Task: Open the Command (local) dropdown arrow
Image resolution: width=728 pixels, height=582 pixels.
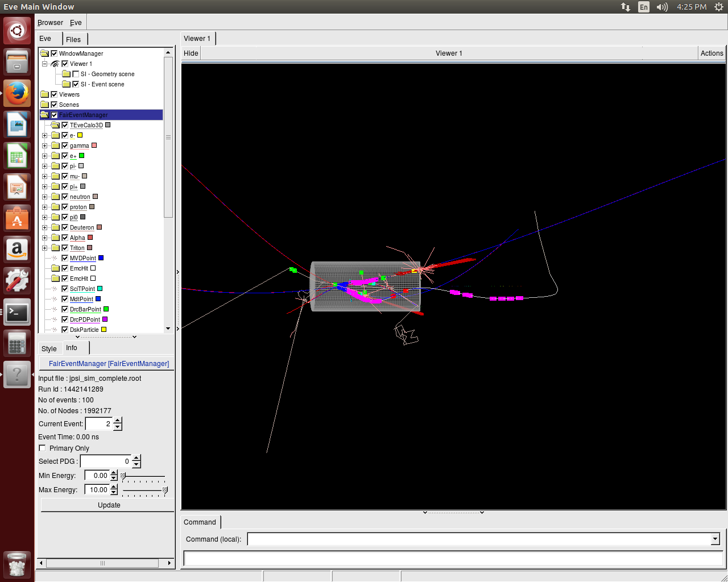Action: pyautogui.click(x=715, y=539)
